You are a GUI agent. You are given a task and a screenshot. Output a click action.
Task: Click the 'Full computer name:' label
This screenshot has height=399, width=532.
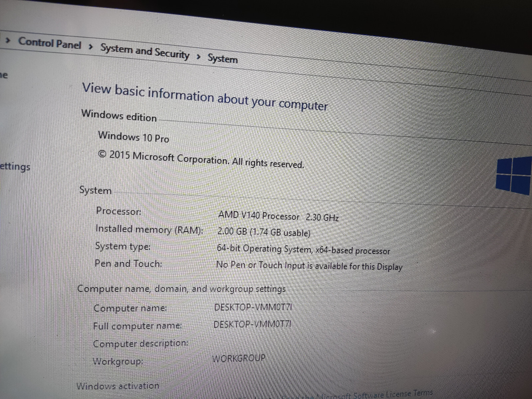pos(137,326)
